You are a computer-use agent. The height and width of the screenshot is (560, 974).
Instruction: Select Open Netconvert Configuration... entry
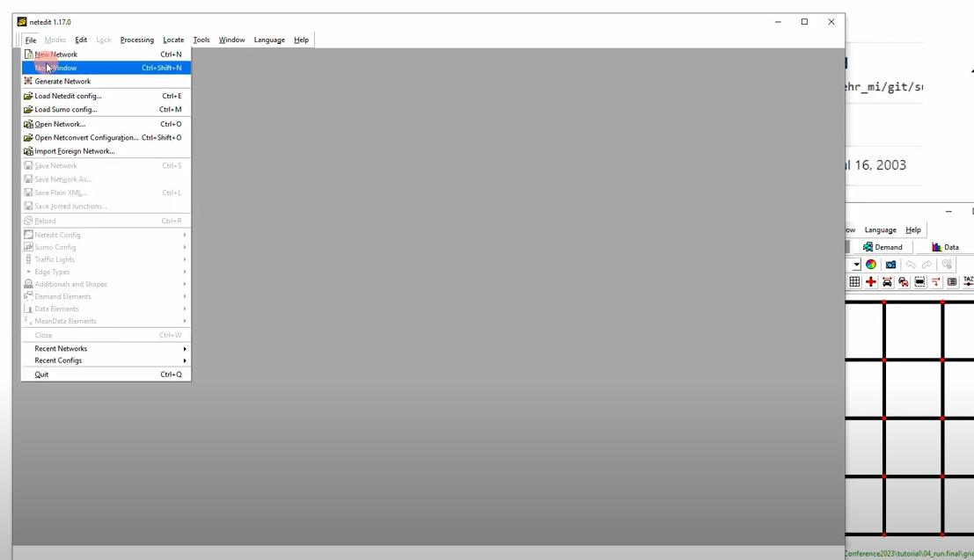pyautogui.click(x=106, y=138)
